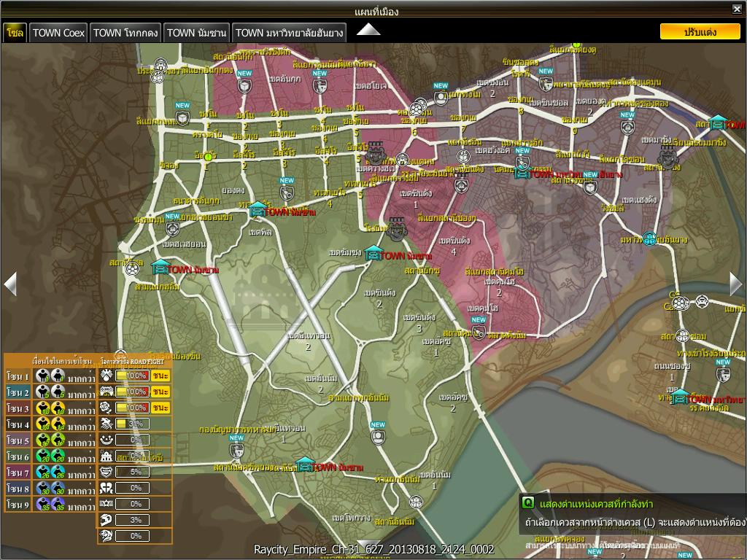Select the โซน 9 row
This screenshot has width=747, height=560.
[50, 505]
